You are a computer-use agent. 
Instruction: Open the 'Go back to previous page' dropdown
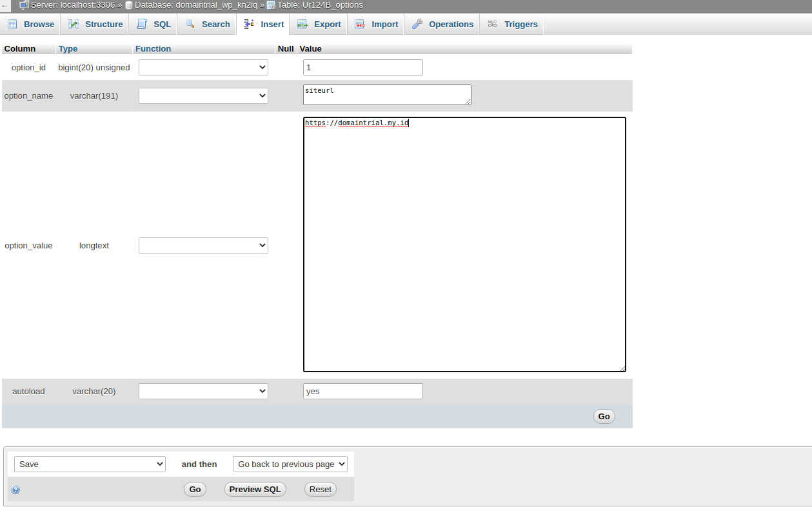(290, 464)
